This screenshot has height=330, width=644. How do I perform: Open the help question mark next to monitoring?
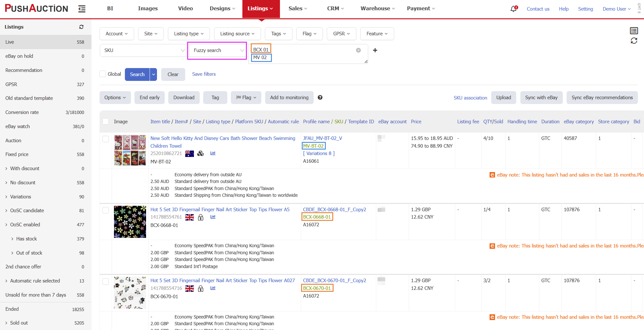tap(320, 98)
